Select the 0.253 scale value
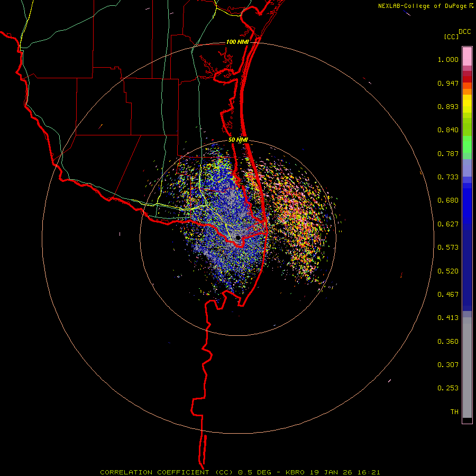476x476 pixels. [448, 388]
